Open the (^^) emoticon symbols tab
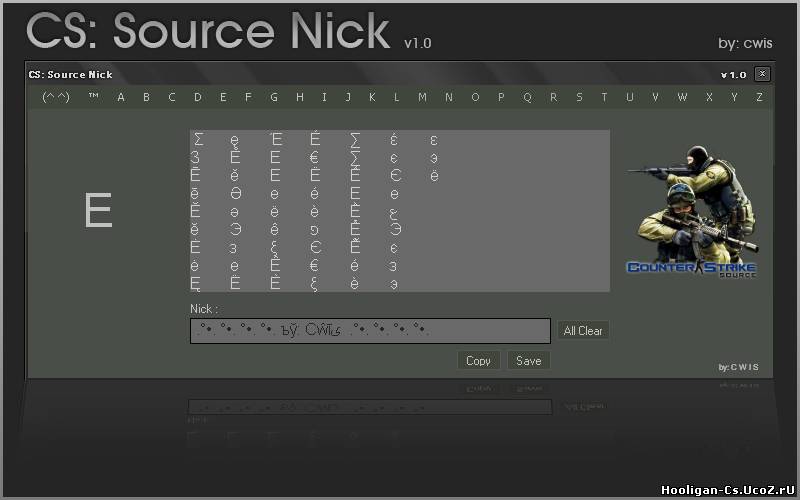 pyautogui.click(x=56, y=96)
